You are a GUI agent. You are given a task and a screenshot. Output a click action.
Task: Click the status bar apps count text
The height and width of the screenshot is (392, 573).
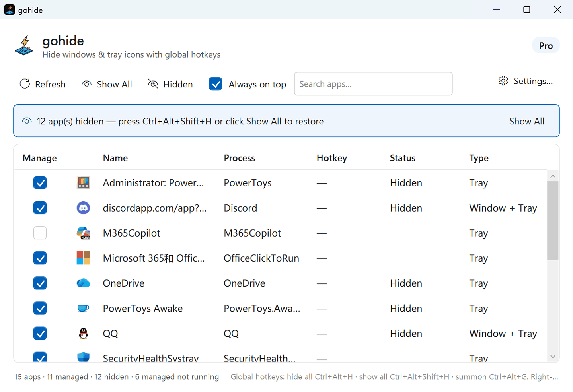(x=117, y=376)
